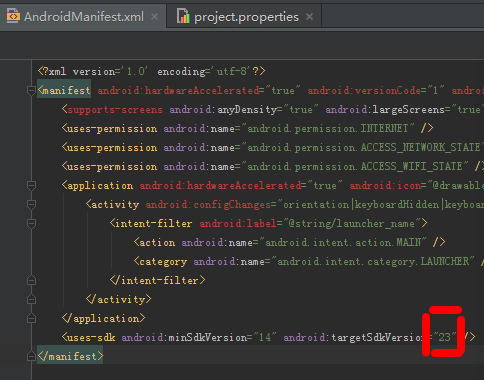Collapse the intent-filter element fold

31,223
